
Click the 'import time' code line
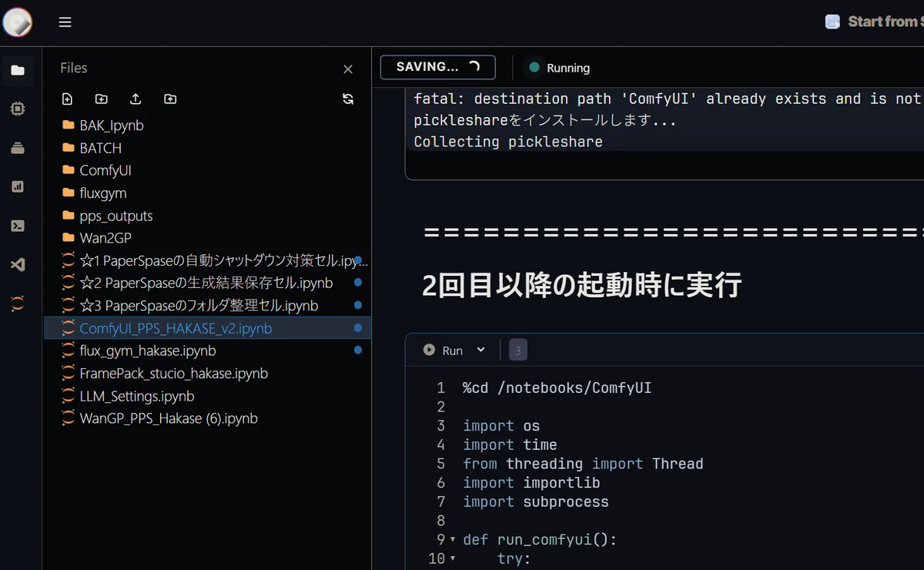click(x=510, y=445)
